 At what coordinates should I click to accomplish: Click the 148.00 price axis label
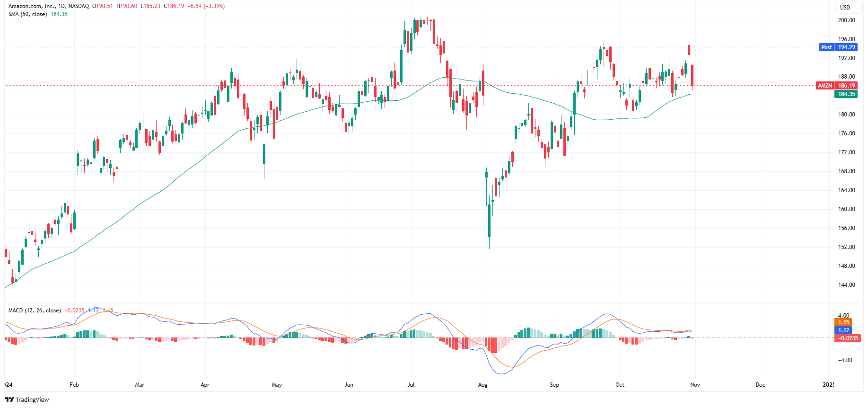coord(846,266)
